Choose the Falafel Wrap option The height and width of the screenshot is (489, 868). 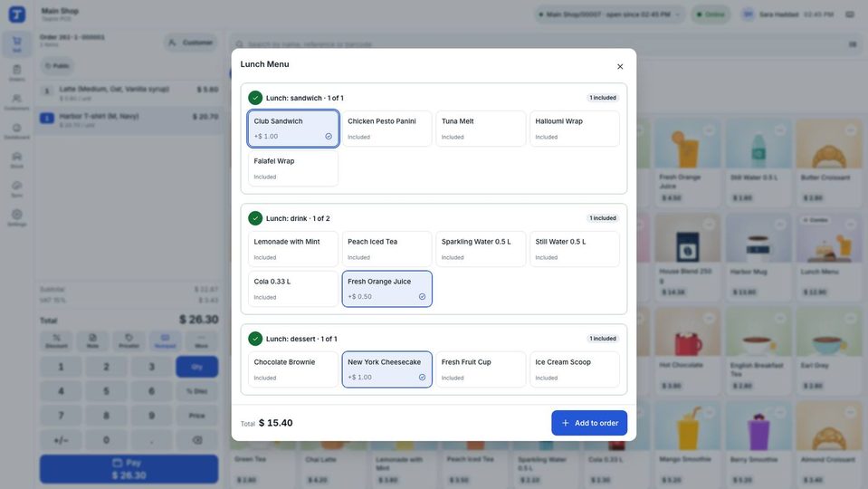pos(293,168)
